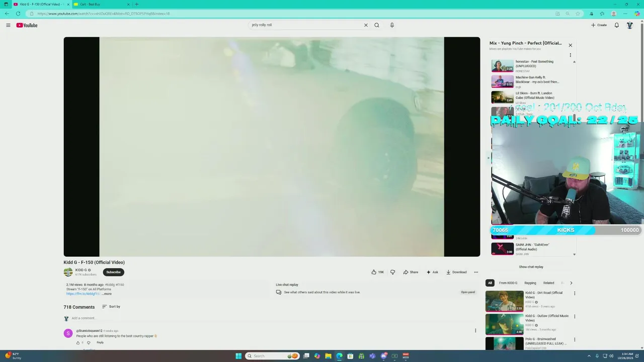Image resolution: width=644 pixels, height=362 pixels.
Task: Clear the search box with the X
Action: tap(366, 25)
